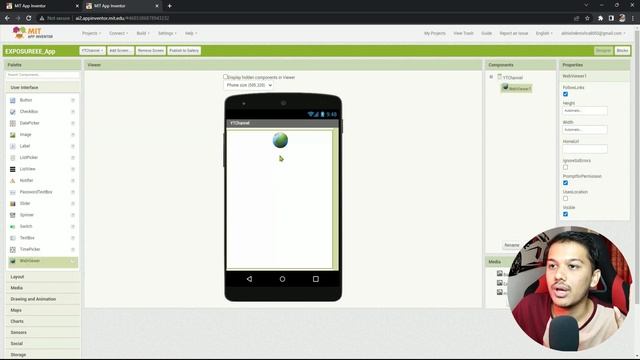Screen dimensions: 640x360
Task: Select the DatePicker component icon
Action: (13, 123)
